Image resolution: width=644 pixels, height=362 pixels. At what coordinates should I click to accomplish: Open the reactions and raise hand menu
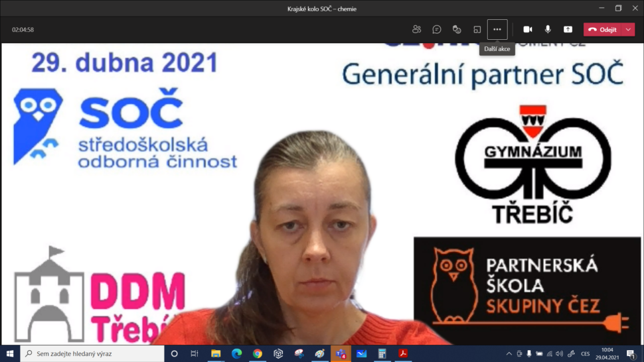click(x=457, y=30)
